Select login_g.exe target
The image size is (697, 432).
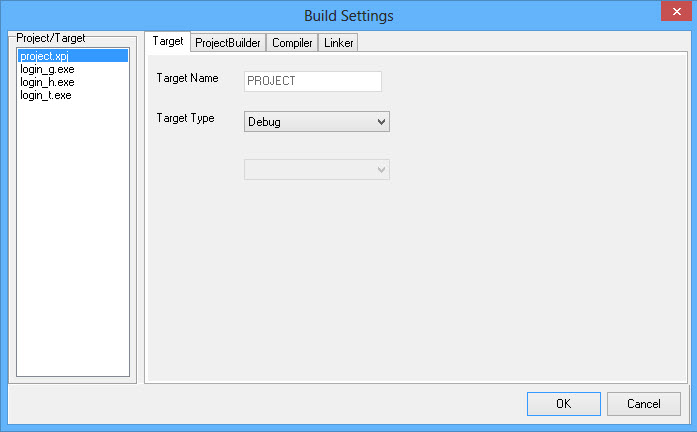click(x=47, y=69)
